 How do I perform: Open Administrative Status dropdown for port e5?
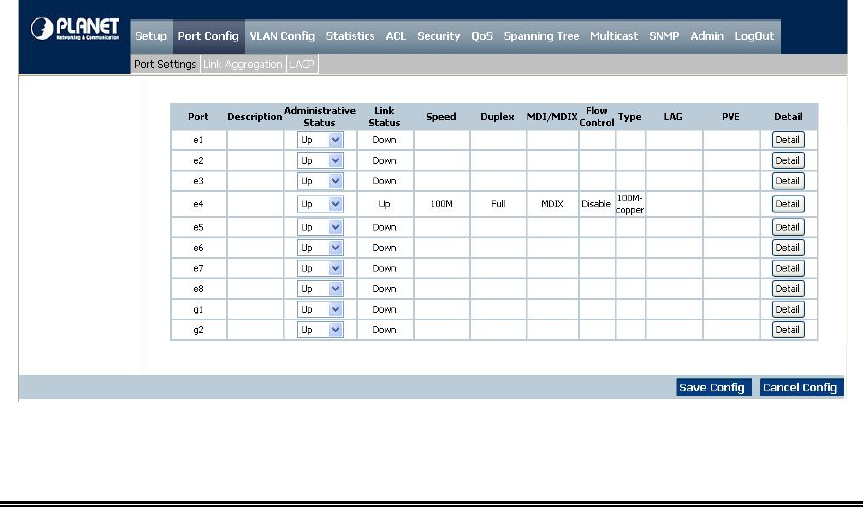coord(320,227)
